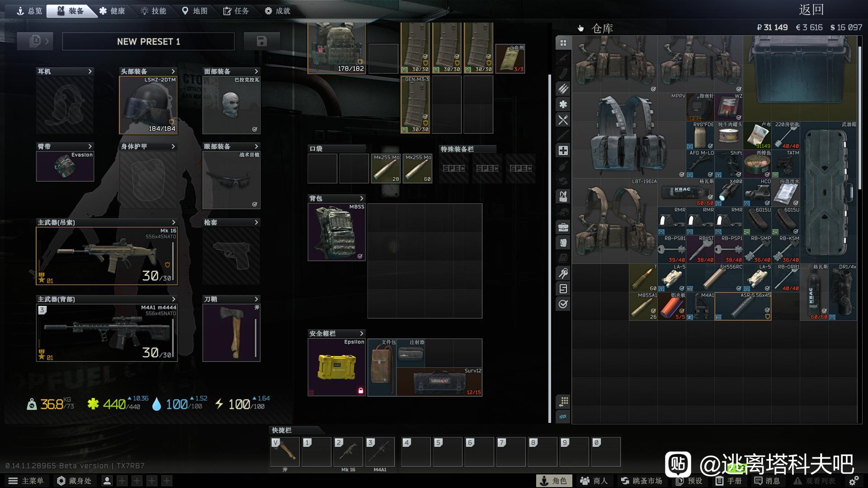Open 手册 handbook

point(729,481)
